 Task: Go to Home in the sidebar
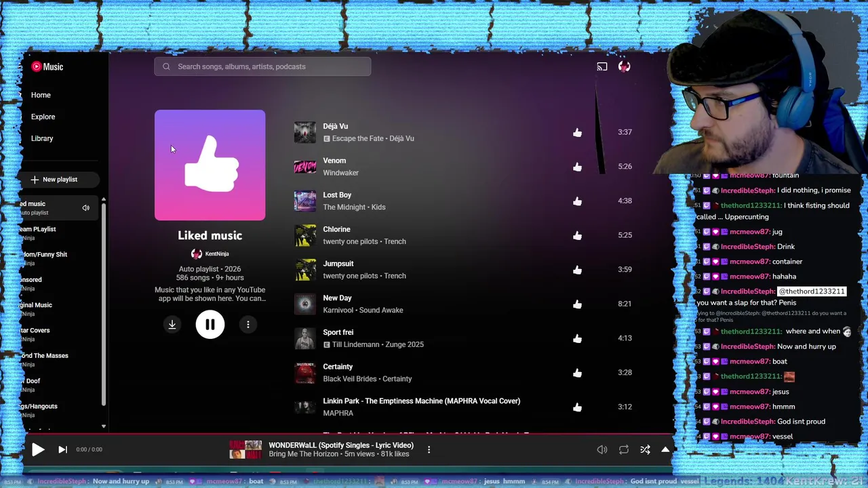[x=41, y=95]
